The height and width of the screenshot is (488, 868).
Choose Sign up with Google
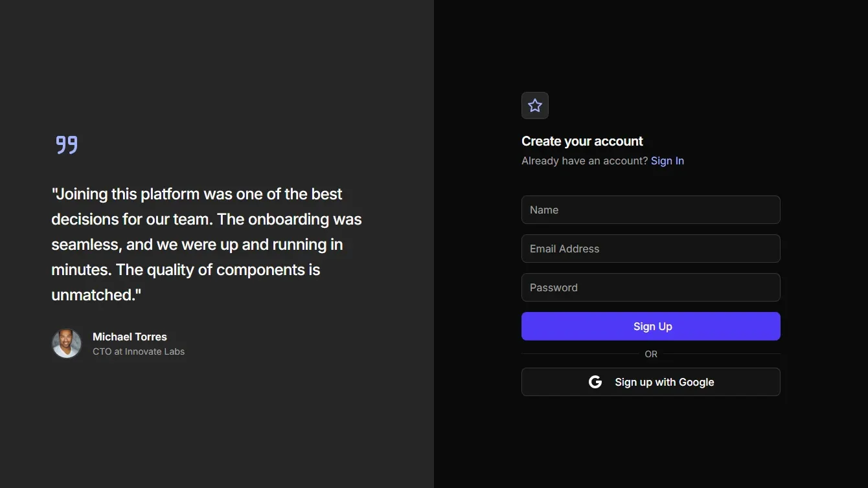(650, 382)
